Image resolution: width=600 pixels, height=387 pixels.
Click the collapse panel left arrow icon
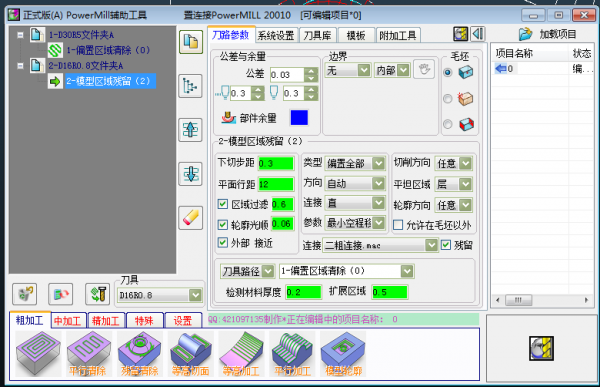(478, 34)
